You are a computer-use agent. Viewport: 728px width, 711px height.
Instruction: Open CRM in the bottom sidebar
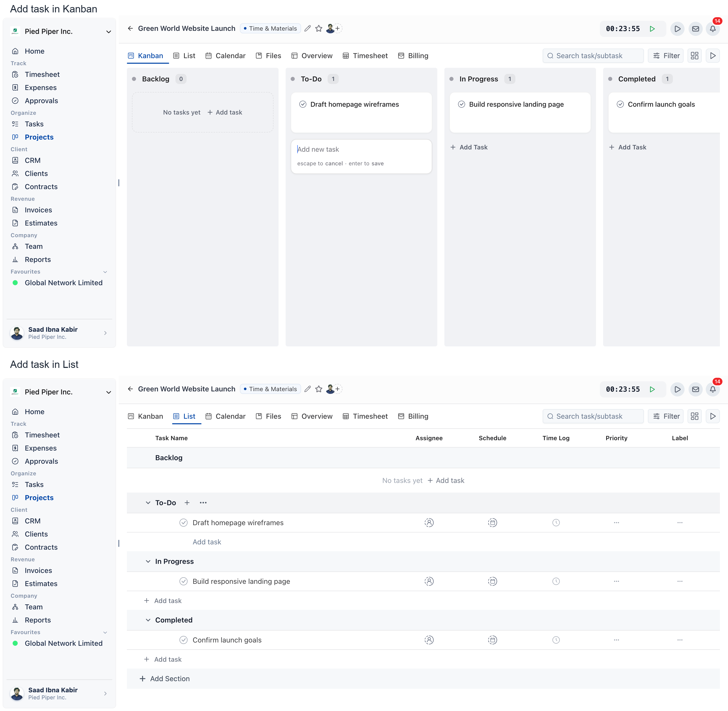pyautogui.click(x=32, y=521)
